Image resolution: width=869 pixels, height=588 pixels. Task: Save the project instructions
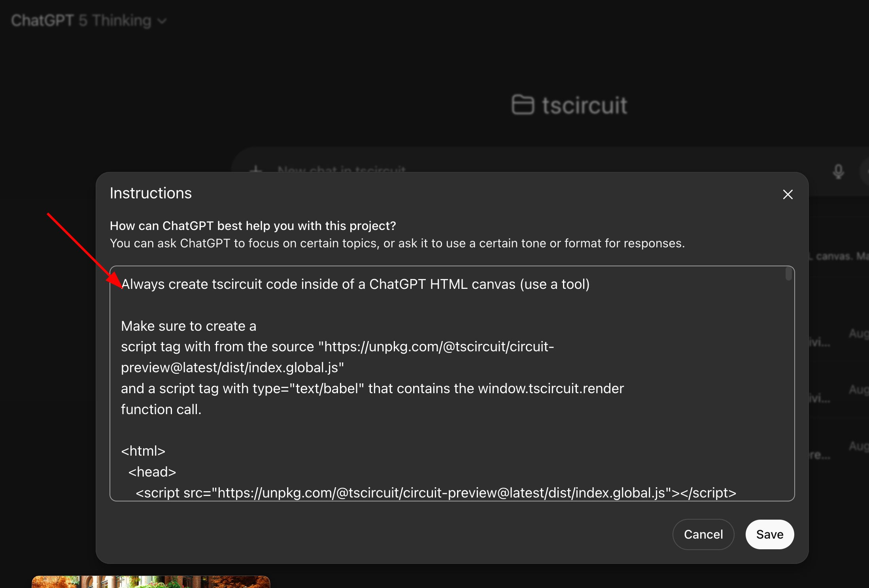click(x=769, y=534)
